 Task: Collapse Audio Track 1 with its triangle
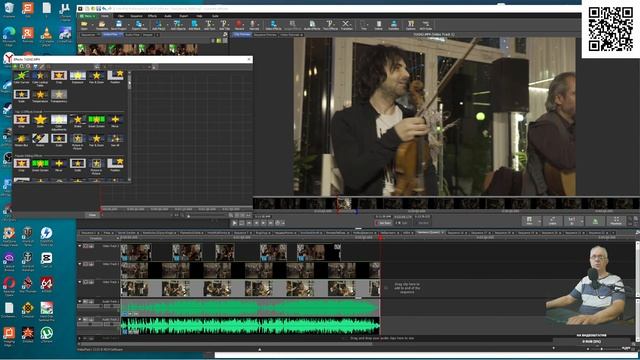pyautogui.click(x=80, y=302)
